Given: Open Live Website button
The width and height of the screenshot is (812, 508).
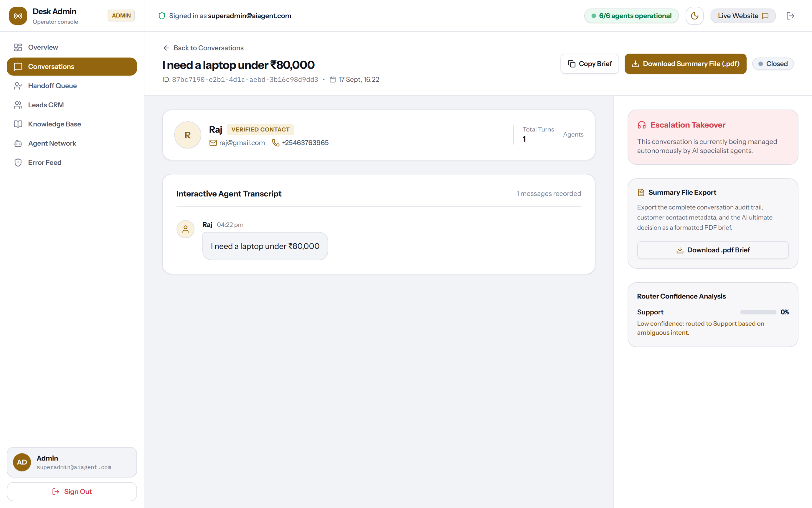Looking at the screenshot, I should click(743, 16).
